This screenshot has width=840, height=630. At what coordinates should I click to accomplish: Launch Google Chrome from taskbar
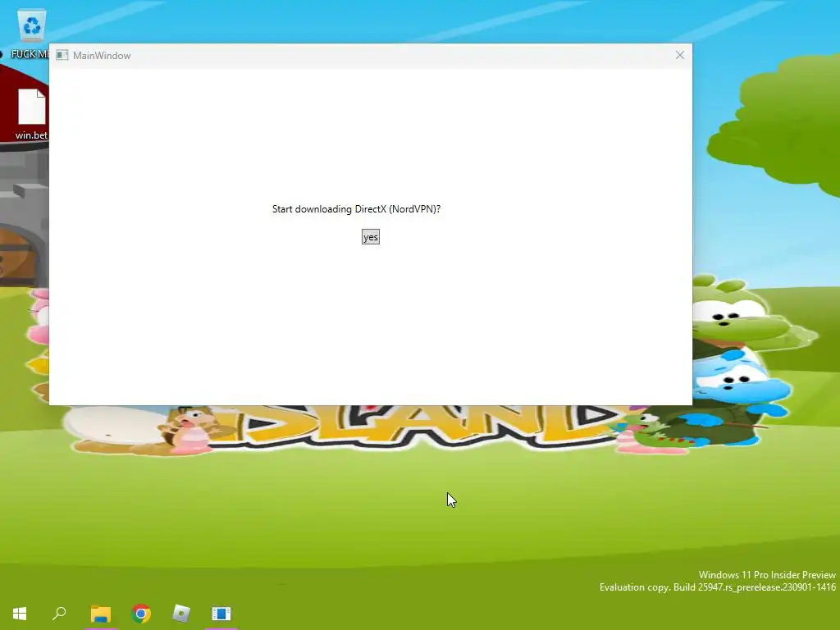pos(141,614)
